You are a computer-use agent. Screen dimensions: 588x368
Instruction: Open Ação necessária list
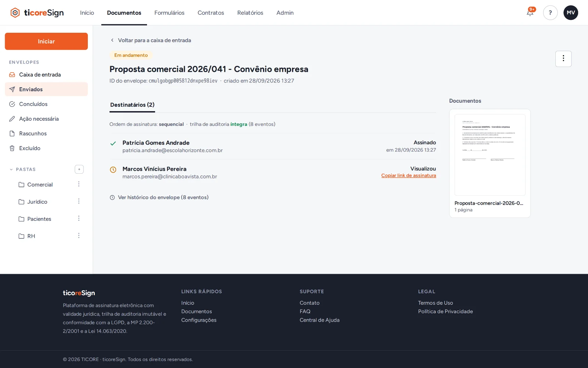tap(46, 118)
